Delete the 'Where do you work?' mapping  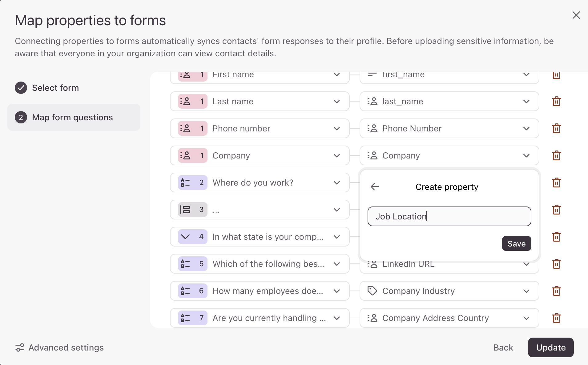point(556,182)
